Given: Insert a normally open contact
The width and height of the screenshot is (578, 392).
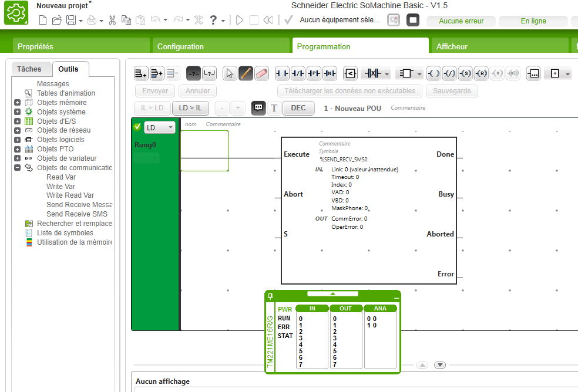Looking at the screenshot, I should [283, 73].
